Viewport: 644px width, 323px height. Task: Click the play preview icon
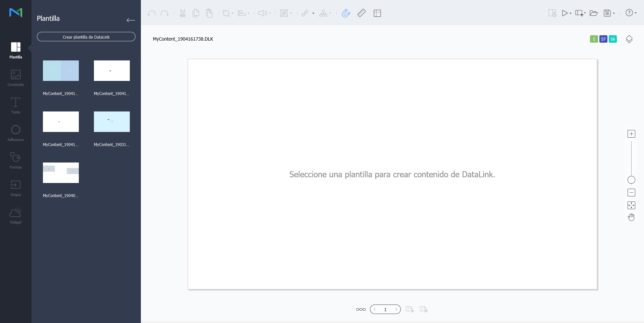pos(565,13)
